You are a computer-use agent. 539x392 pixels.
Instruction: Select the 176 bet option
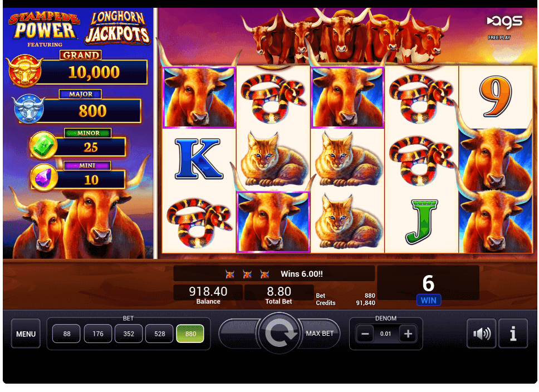(98, 334)
